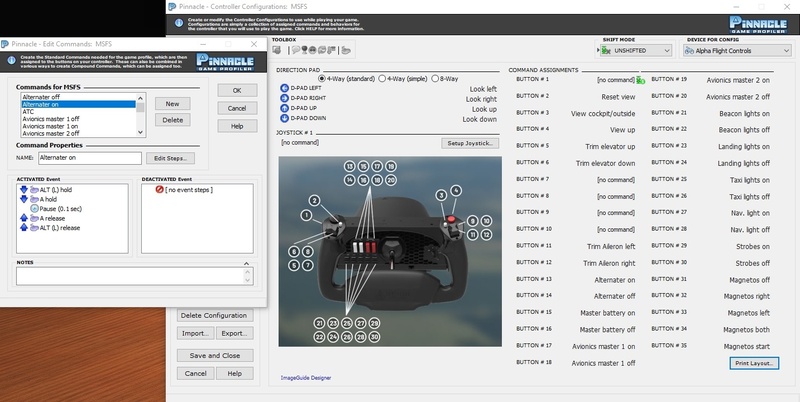Image resolution: width=800 pixels, height=402 pixels.
Task: Select 8-Way direction pad mode
Action: 435,79
